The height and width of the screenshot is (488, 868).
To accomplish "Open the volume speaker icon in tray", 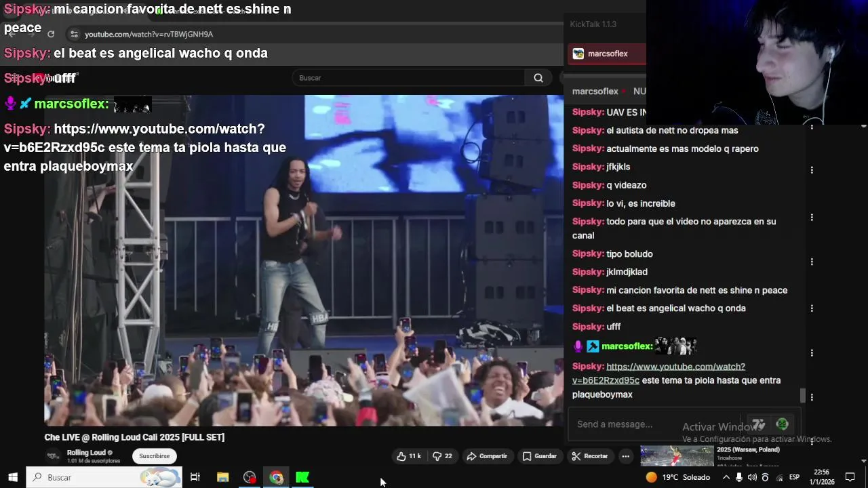I will pyautogui.click(x=752, y=477).
